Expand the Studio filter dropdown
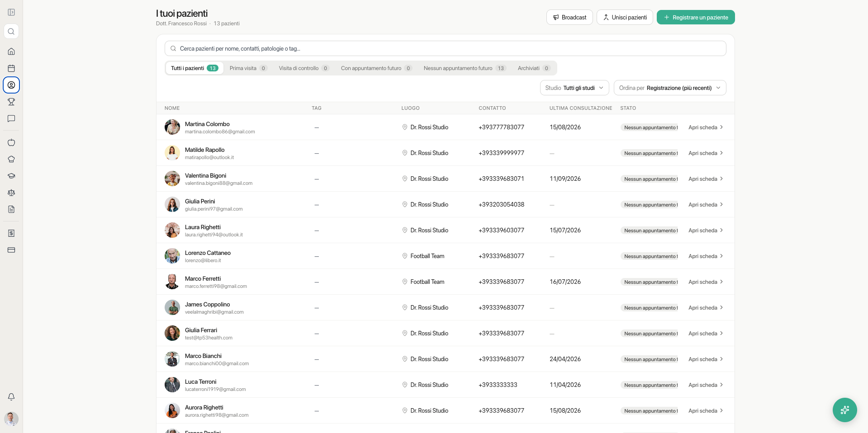Viewport: 868px width, 433px height. click(574, 88)
